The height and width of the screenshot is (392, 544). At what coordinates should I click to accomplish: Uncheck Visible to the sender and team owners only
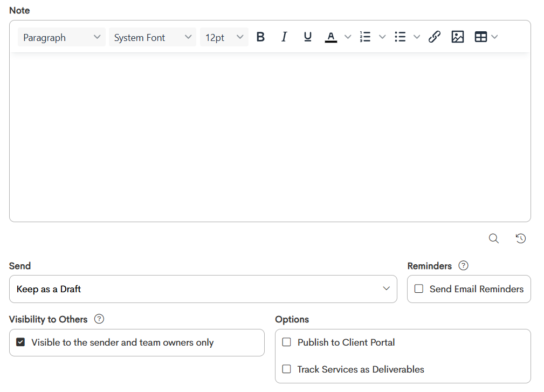[20, 342]
